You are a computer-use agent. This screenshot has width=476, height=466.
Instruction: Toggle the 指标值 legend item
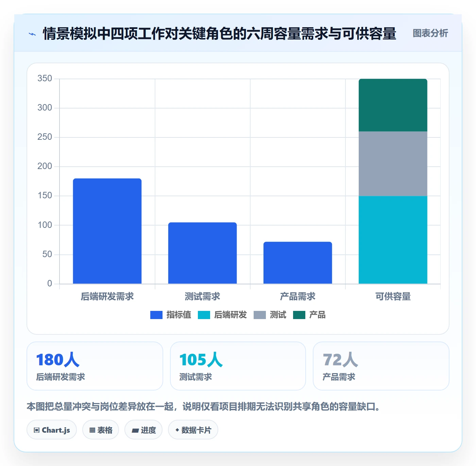coord(171,315)
